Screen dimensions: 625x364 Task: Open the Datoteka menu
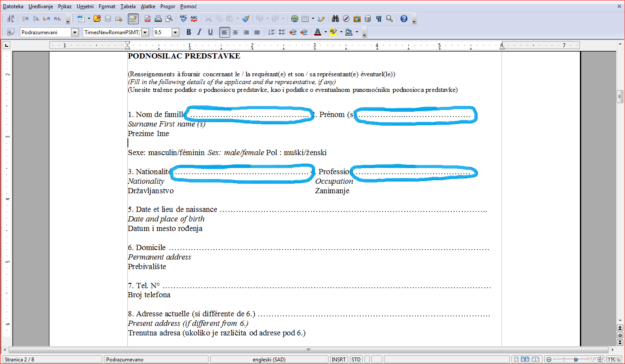[13, 6]
